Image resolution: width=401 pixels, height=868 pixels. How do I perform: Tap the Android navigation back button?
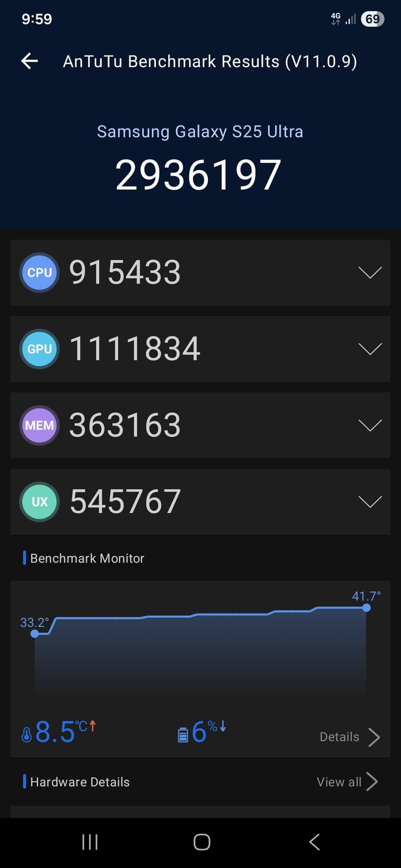314,842
